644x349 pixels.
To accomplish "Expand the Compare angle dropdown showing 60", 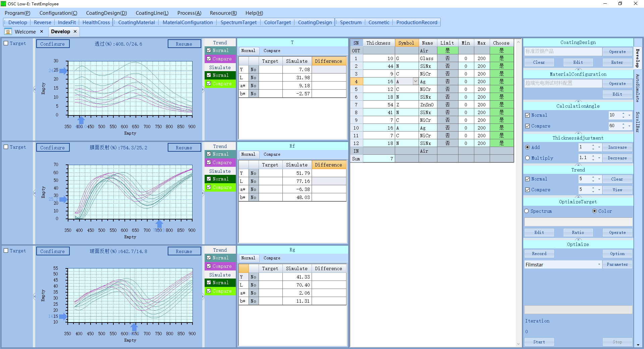I will (x=630, y=126).
